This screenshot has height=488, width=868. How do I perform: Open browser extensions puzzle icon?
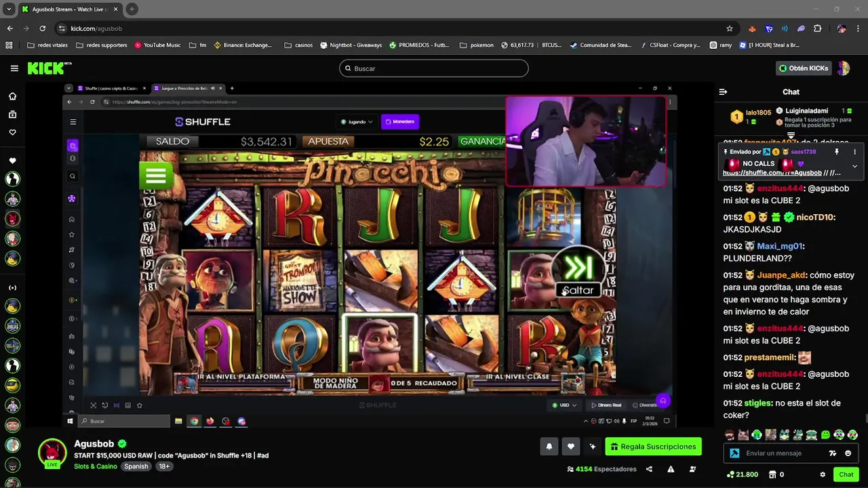pos(817,28)
